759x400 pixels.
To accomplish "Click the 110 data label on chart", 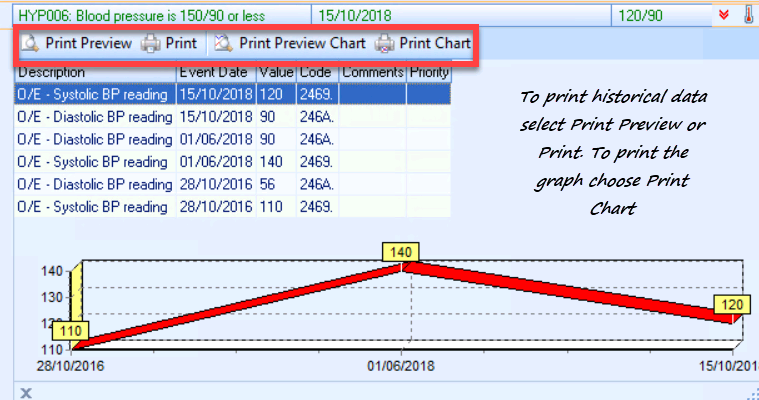I will coord(69,331).
